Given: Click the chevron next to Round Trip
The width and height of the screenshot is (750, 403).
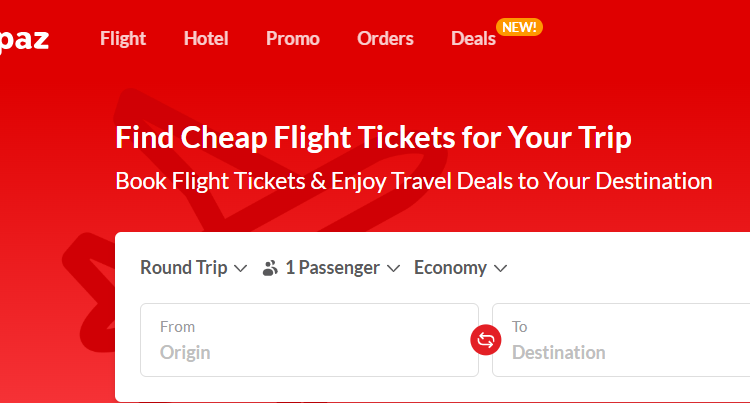Looking at the screenshot, I should tap(240, 268).
